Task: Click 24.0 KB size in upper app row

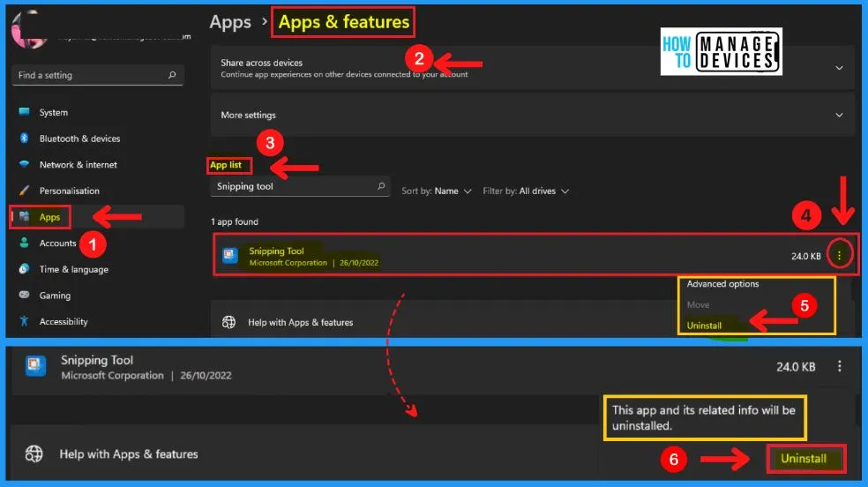Action: click(806, 256)
